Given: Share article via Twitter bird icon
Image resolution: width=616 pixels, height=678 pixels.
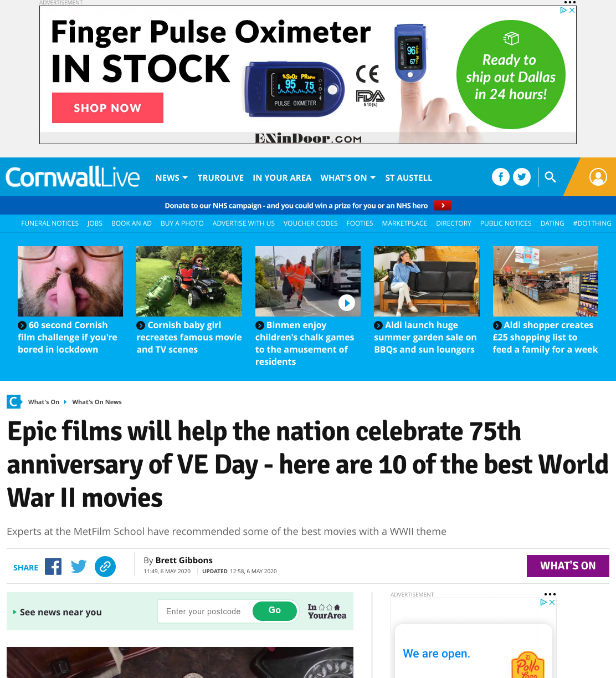Looking at the screenshot, I should click(x=79, y=567).
